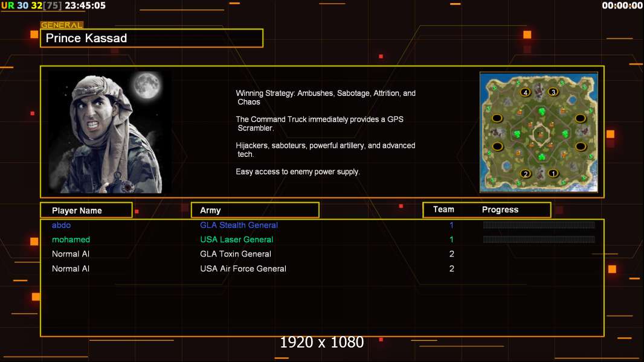Click Easy access to enemy power supply

pyautogui.click(x=298, y=172)
